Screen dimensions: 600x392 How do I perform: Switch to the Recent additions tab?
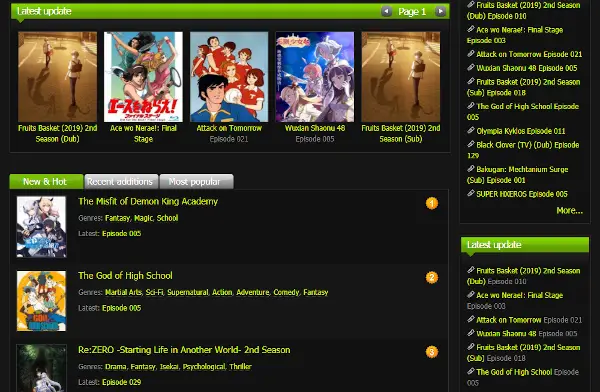coord(121,181)
